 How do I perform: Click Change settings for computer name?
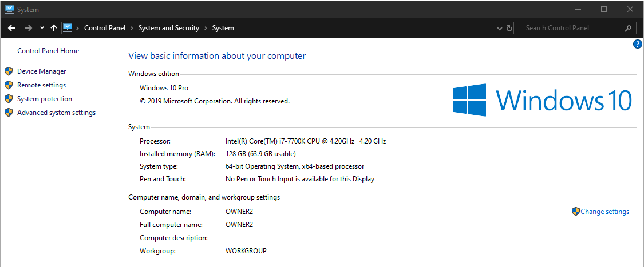[605, 212]
